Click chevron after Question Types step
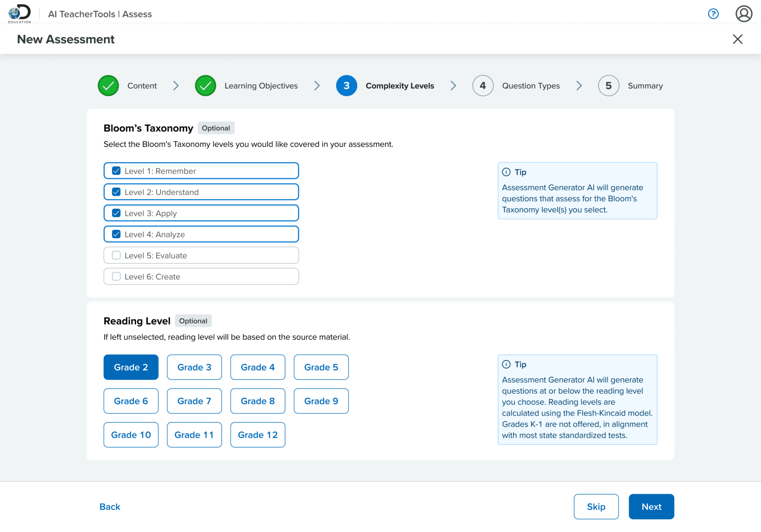Viewport: 761px width, 532px height. tap(579, 86)
